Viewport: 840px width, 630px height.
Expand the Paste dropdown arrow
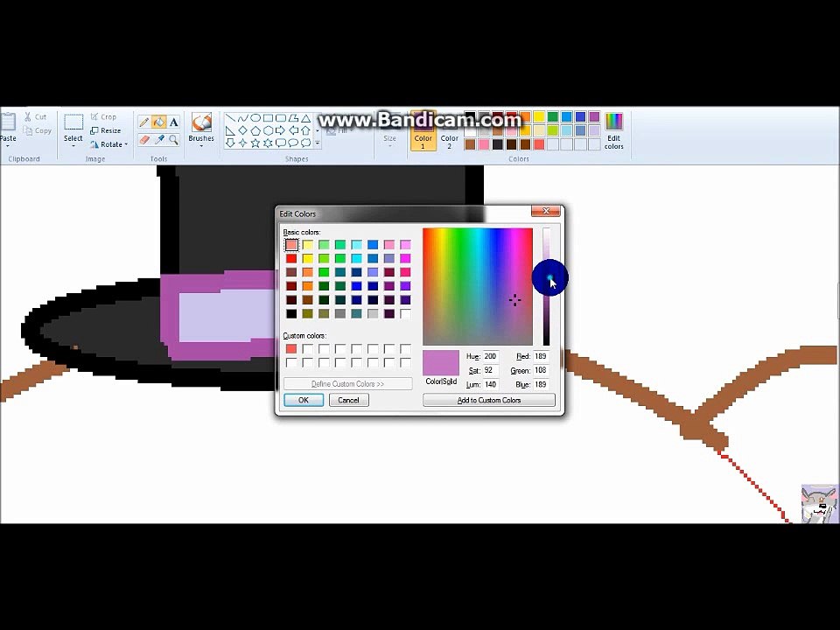pyautogui.click(x=8, y=146)
